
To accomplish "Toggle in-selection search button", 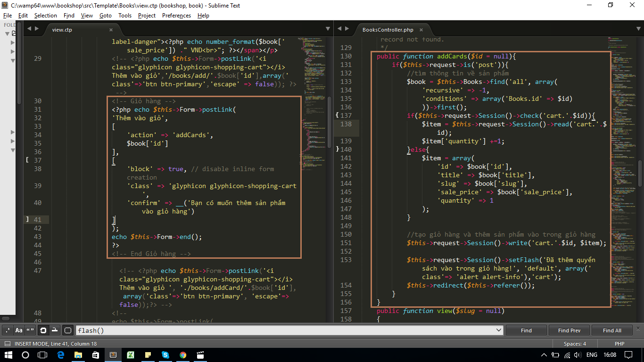I will coord(55,330).
